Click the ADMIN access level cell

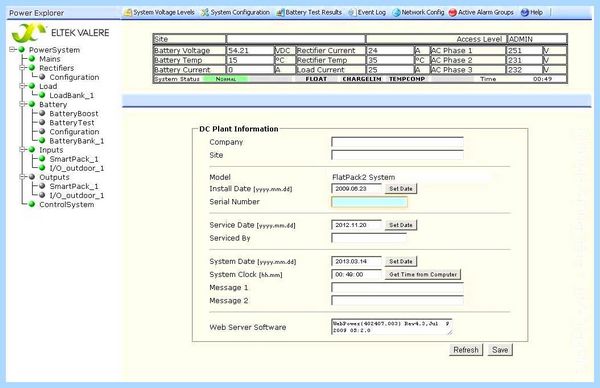point(536,39)
